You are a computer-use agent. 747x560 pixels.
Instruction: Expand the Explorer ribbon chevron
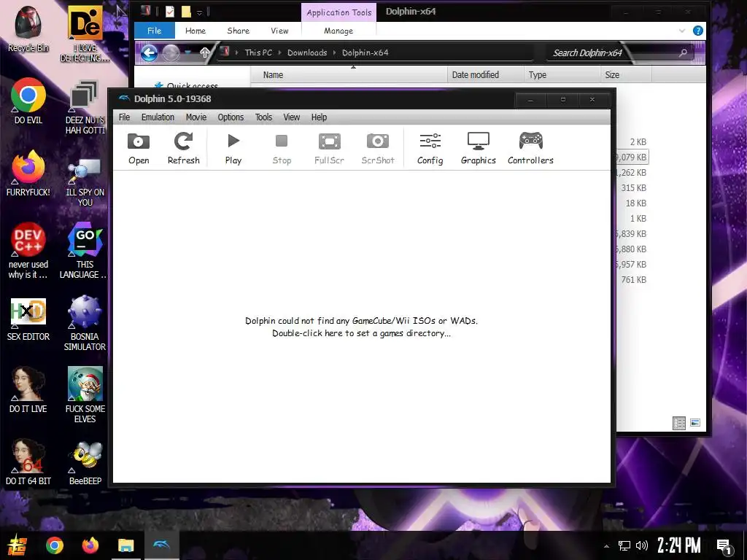click(682, 31)
